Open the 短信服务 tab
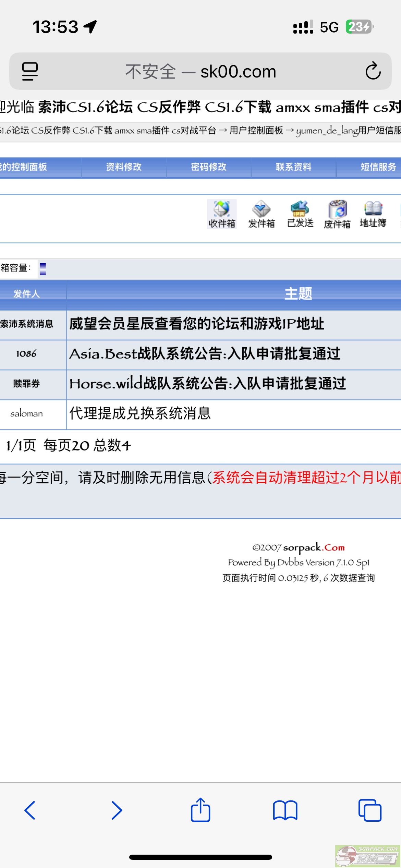The image size is (401, 868). [378, 167]
